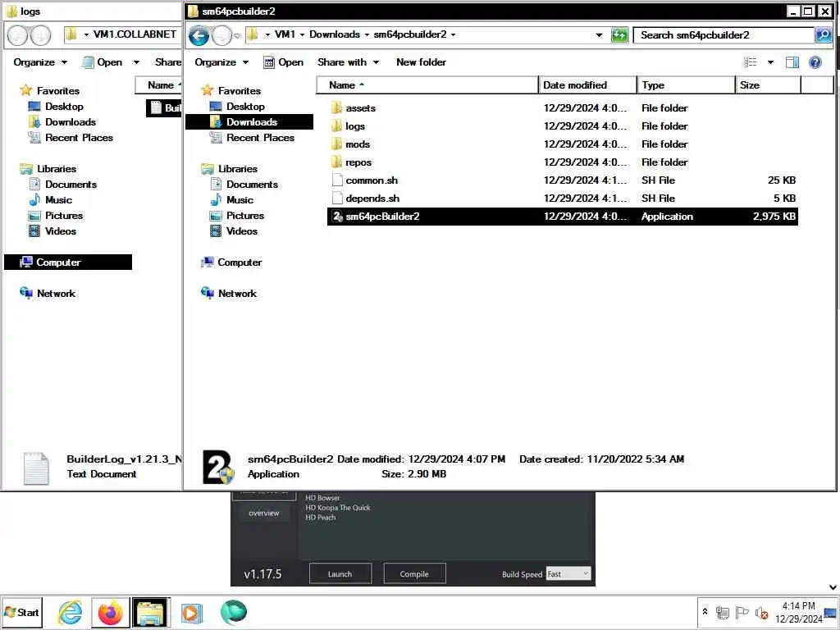
Task: Select HD Peach entry
Action: pos(321,518)
